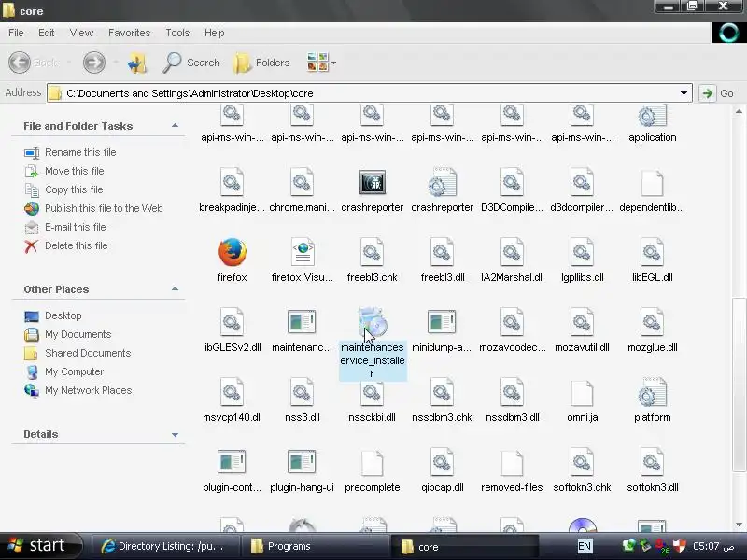Open the Windows start button

[42, 546]
